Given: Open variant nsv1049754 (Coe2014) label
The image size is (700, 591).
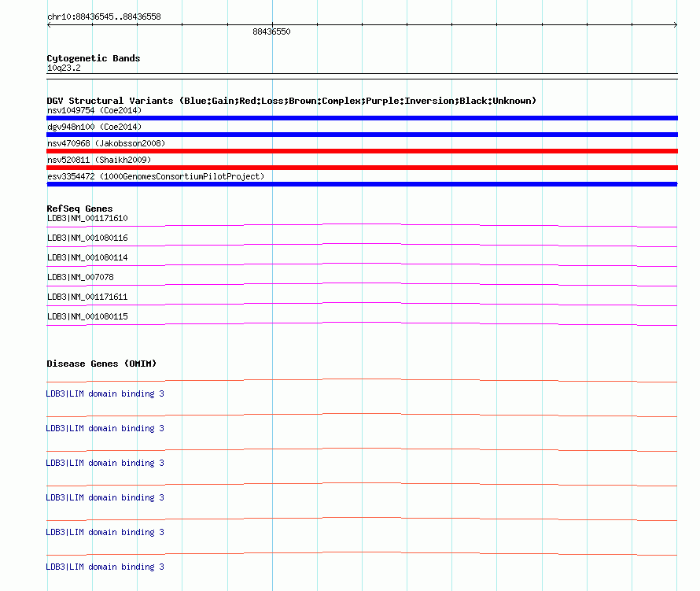Looking at the screenshot, I should tap(94, 110).
